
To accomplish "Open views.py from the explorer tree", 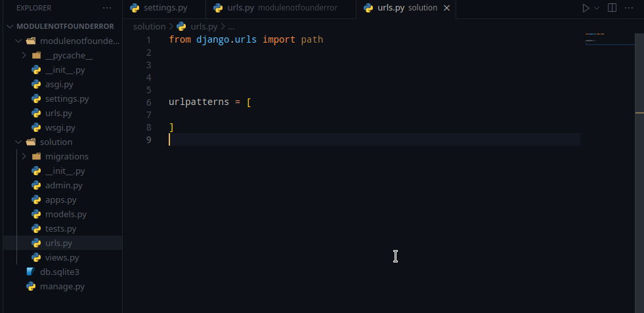I will [x=62, y=257].
